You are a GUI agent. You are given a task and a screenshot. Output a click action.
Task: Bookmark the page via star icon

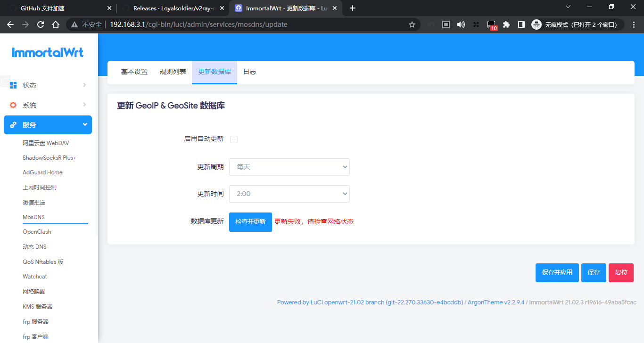coord(412,24)
